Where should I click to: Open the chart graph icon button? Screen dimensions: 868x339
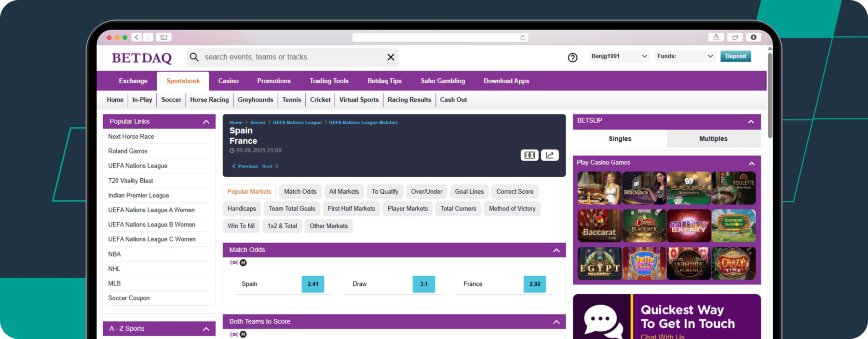[x=550, y=155]
